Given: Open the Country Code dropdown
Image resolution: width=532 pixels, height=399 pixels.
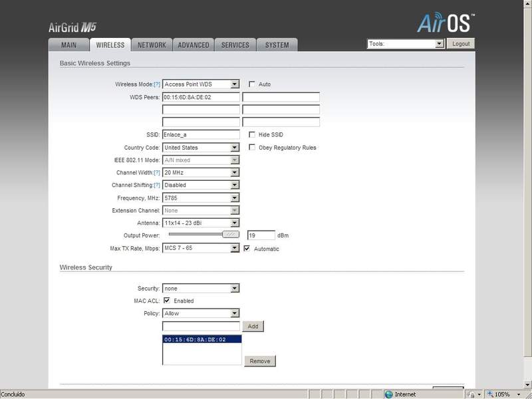Looking at the screenshot, I should [x=201, y=148].
